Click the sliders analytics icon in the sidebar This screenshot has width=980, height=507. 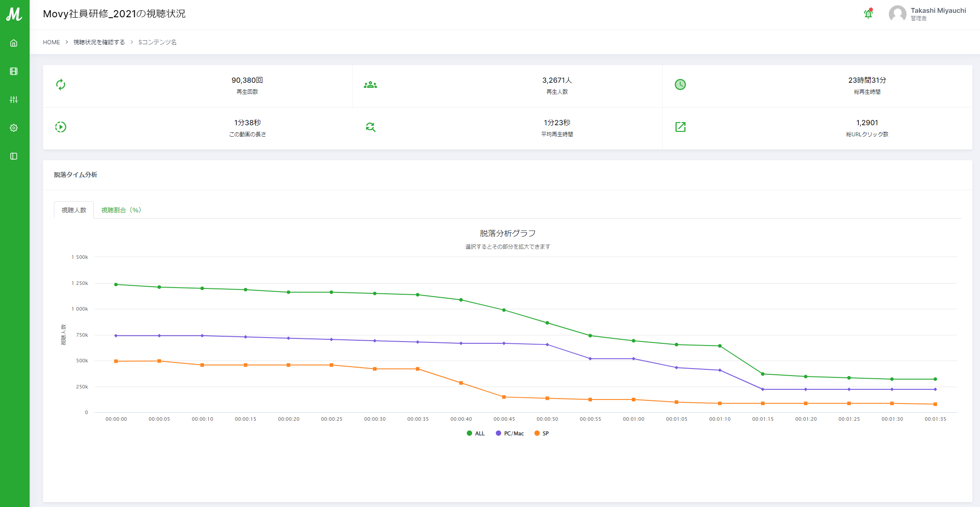click(14, 100)
